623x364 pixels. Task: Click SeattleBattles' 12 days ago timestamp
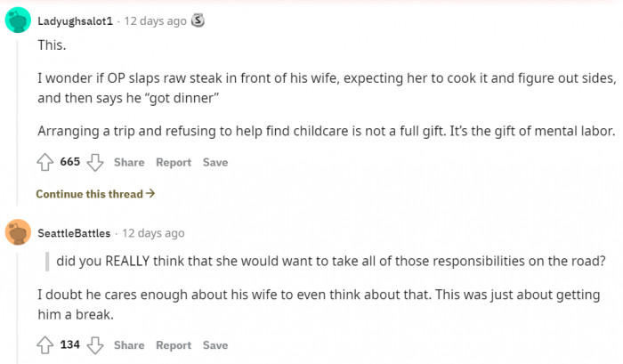[153, 233]
